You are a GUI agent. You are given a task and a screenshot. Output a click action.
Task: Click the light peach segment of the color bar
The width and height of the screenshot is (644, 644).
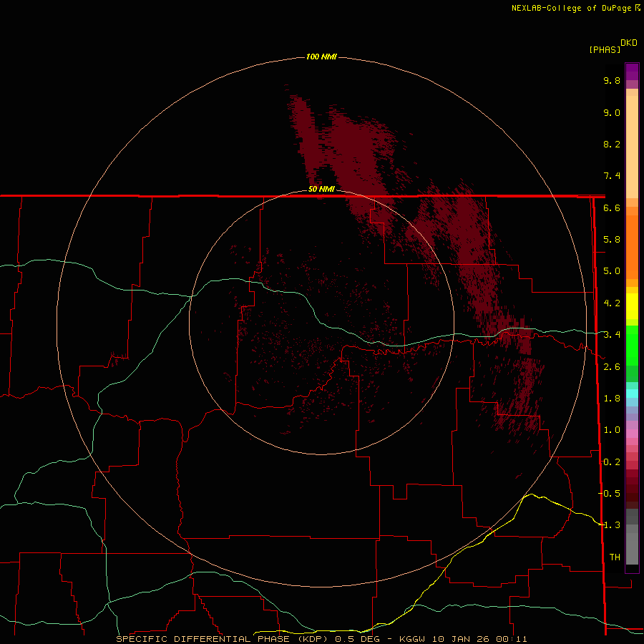tap(632, 147)
